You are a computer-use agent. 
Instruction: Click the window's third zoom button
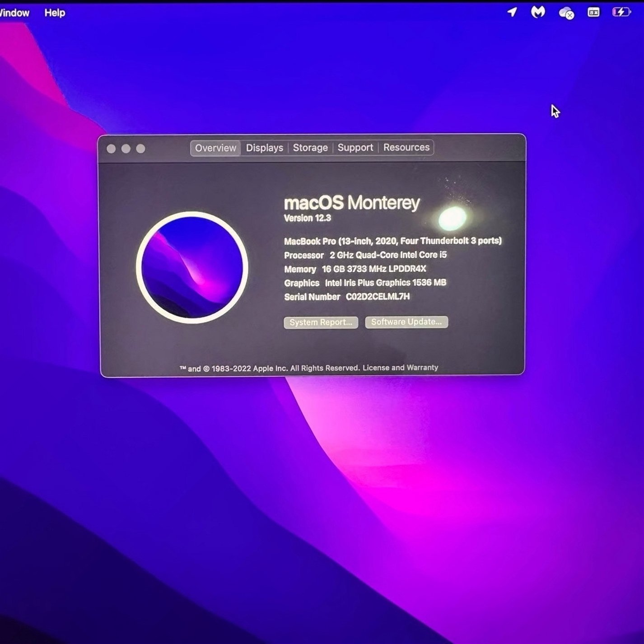(141, 149)
